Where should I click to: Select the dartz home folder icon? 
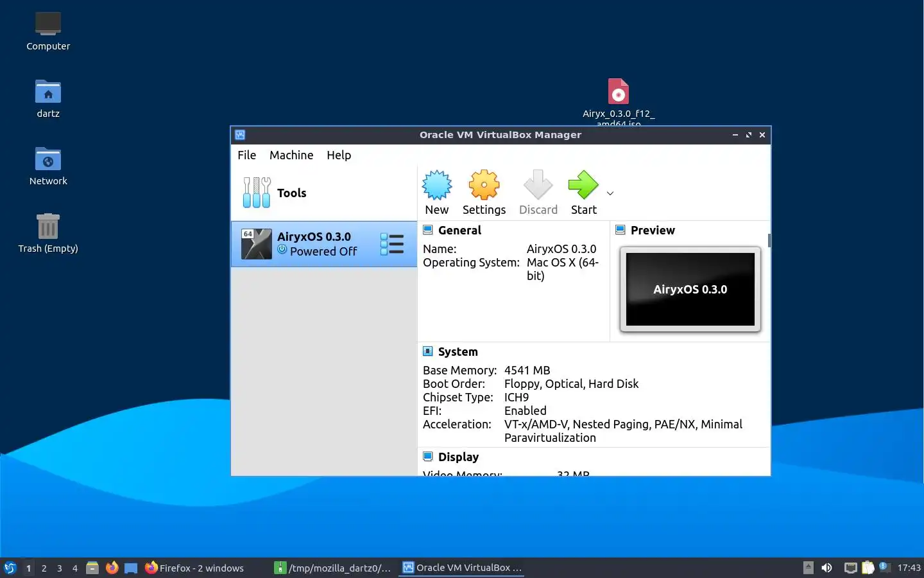(48, 92)
